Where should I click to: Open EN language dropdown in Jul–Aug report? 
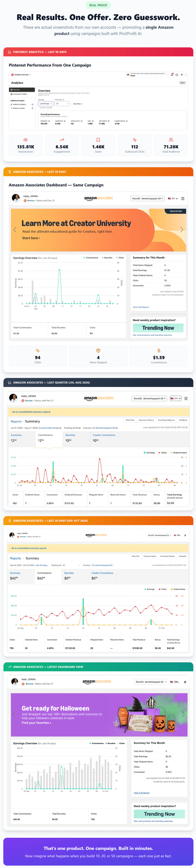tap(176, 398)
